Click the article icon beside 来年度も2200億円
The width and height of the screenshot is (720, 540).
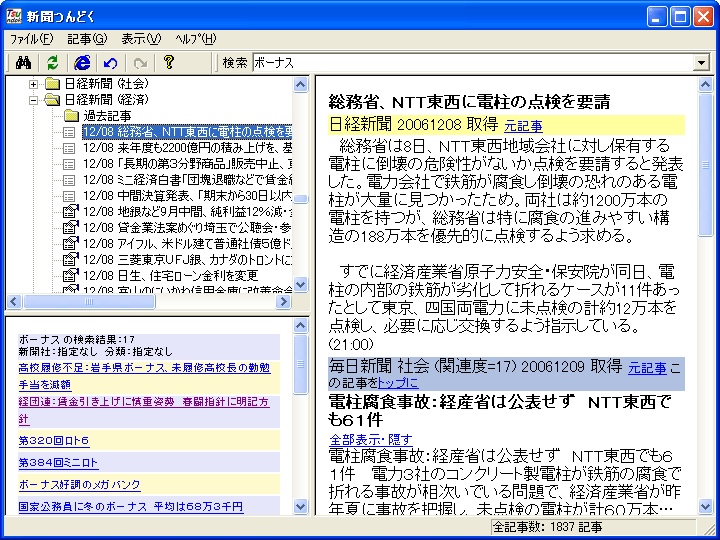point(69,148)
